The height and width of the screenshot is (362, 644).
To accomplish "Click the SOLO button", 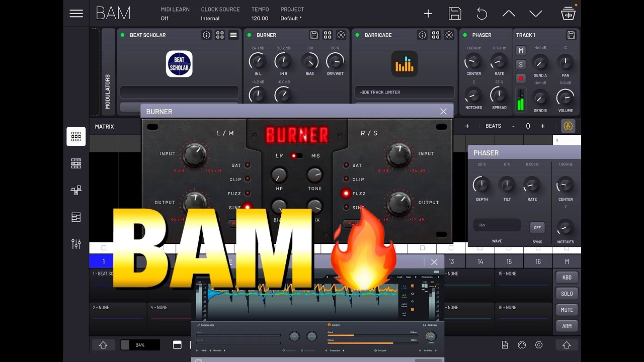I will point(567,294).
